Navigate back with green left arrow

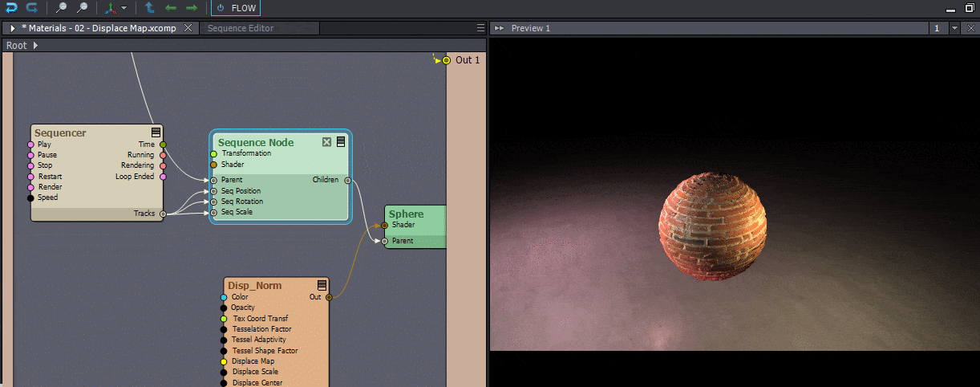pos(170,8)
